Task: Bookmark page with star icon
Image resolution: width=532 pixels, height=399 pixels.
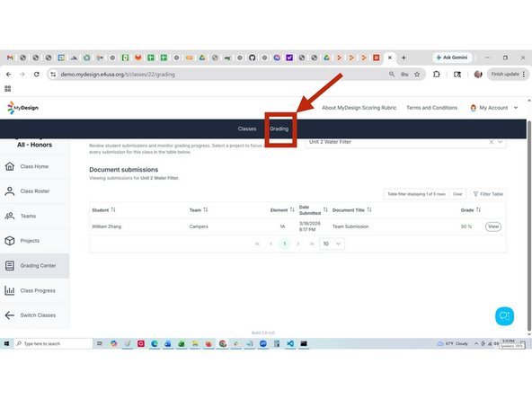Action: pyautogui.click(x=417, y=75)
